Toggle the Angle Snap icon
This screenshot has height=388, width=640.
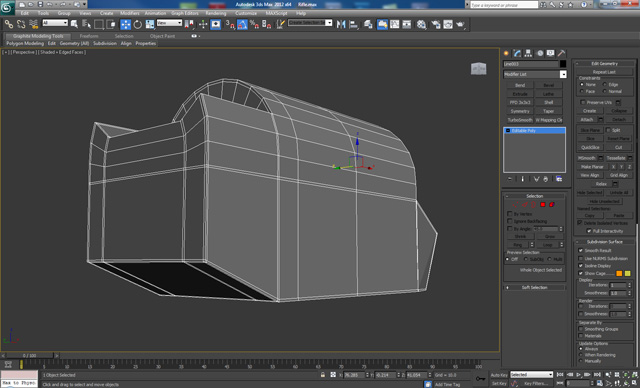[x=242, y=24]
